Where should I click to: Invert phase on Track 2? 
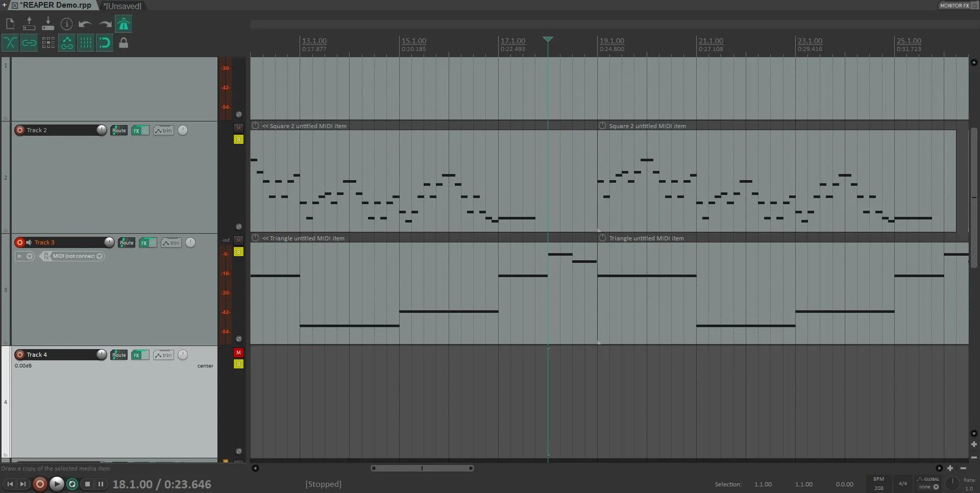[x=238, y=227]
